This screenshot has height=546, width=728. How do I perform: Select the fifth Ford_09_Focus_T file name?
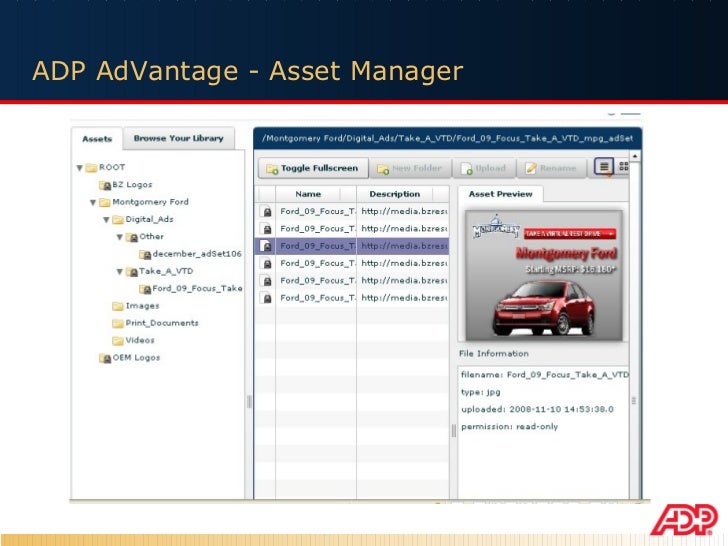pyautogui.click(x=318, y=280)
